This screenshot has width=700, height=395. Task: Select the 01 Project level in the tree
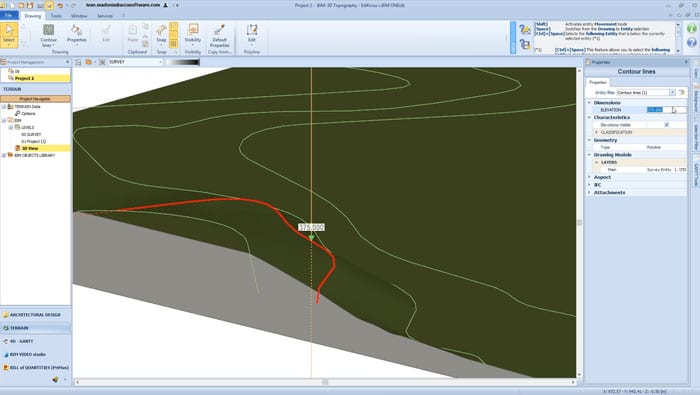tap(33, 141)
